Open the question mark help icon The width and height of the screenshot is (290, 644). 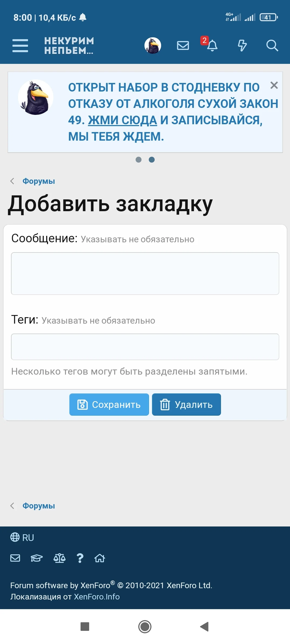80,558
